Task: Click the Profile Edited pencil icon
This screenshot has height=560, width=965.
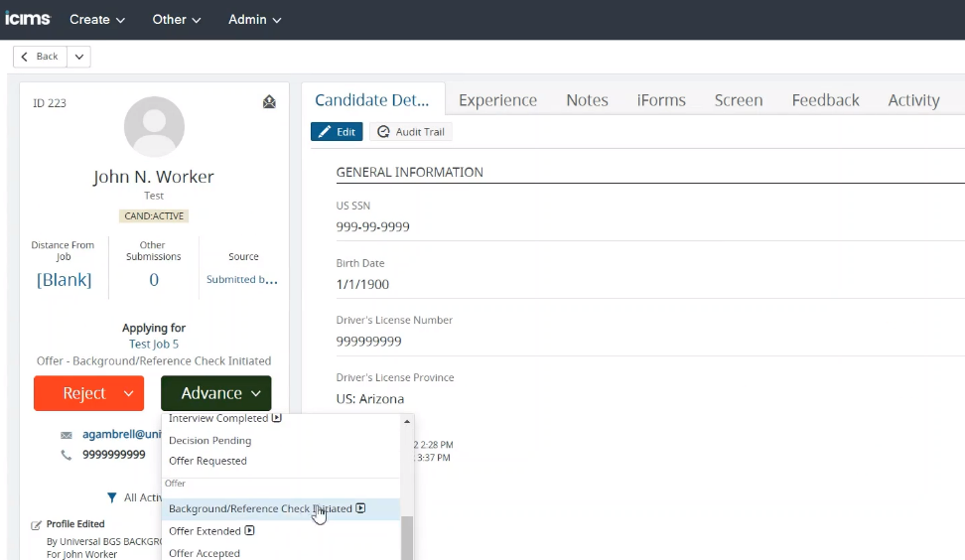Action: pos(37,524)
